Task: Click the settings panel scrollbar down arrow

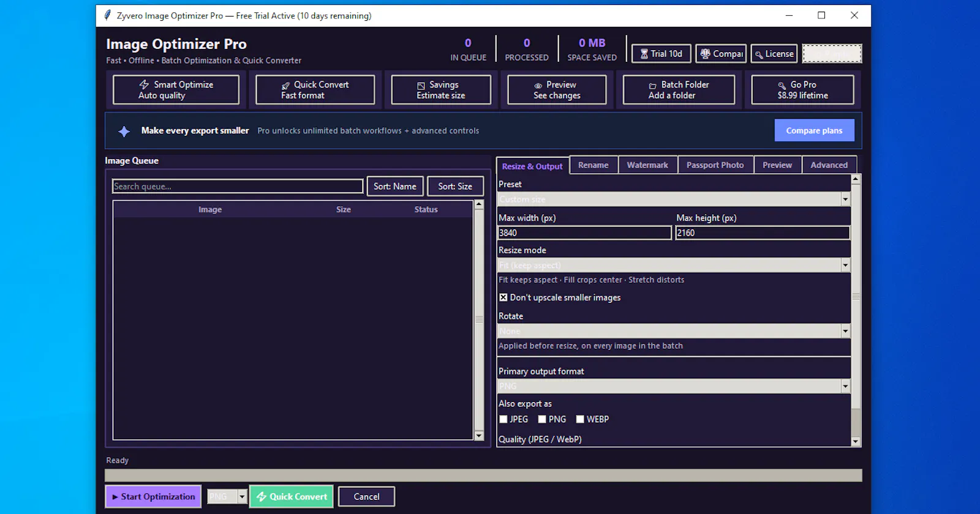Action: pyautogui.click(x=856, y=441)
